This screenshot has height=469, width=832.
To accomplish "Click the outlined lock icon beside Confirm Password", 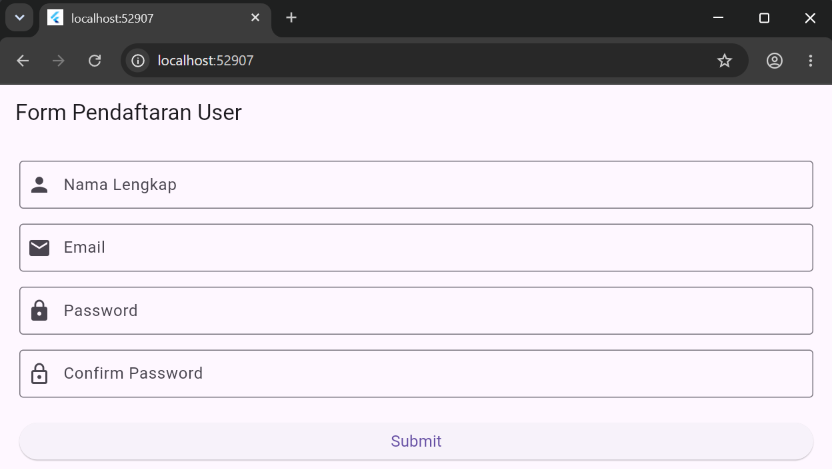I will 39,374.
